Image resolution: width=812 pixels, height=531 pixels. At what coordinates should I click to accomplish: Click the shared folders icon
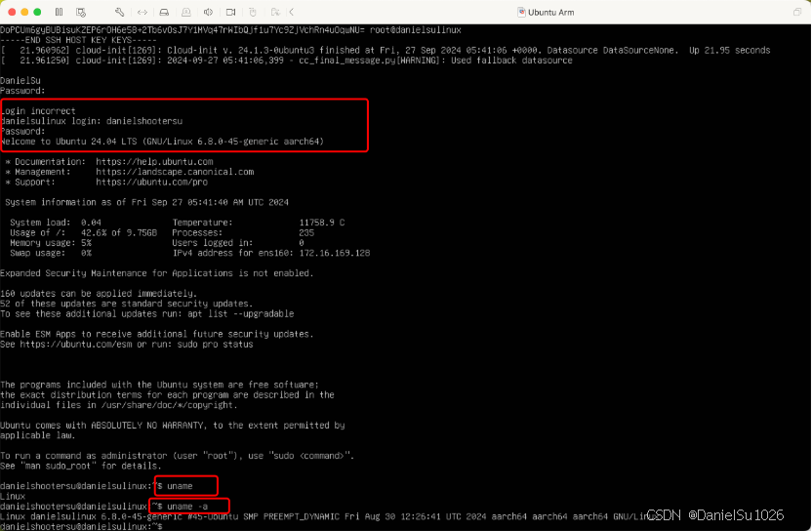(275, 12)
